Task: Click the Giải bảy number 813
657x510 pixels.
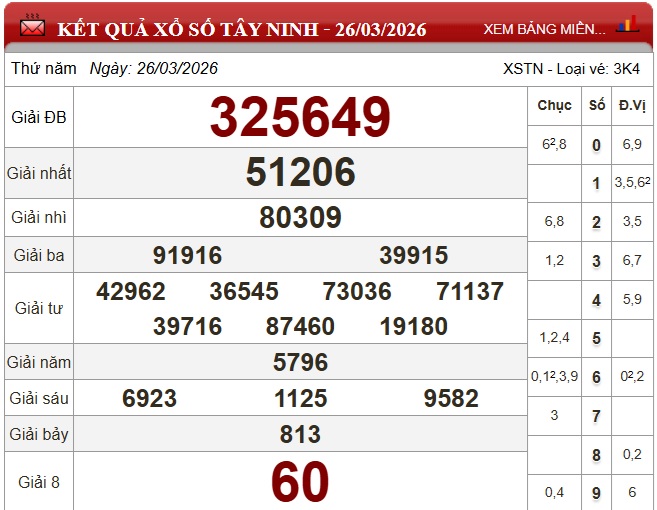Action: click(300, 434)
